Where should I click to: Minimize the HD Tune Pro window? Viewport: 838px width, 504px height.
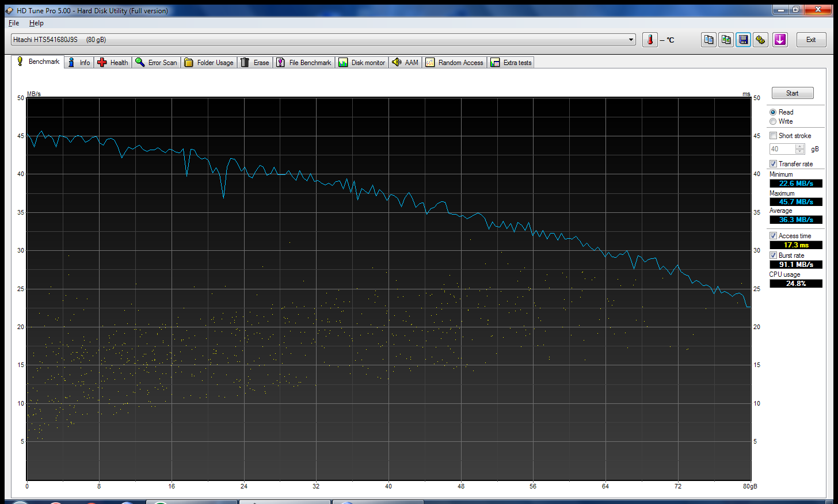pyautogui.click(x=781, y=9)
